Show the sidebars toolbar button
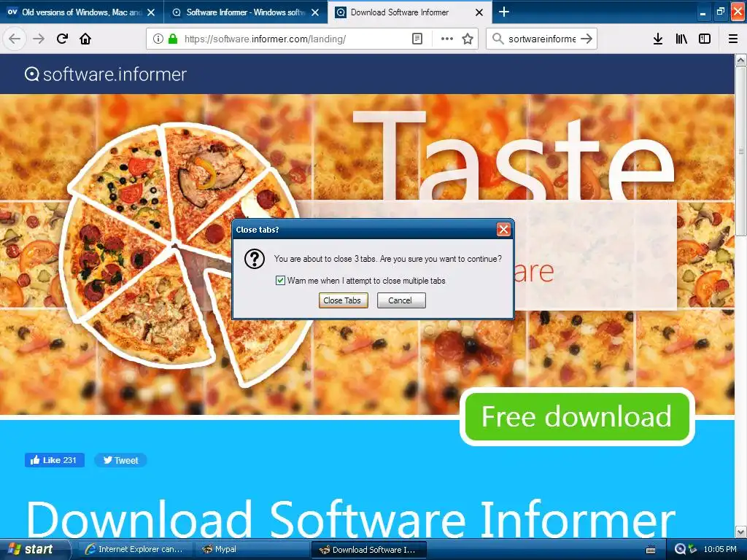This screenshot has height=560, width=747. (x=705, y=39)
